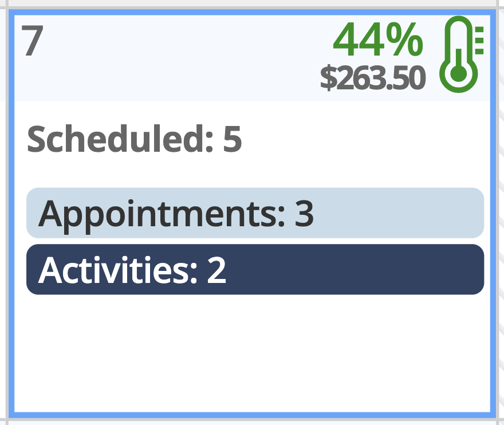Click the right end of the dark Activities bar
504x425 pixels.
click(458, 270)
